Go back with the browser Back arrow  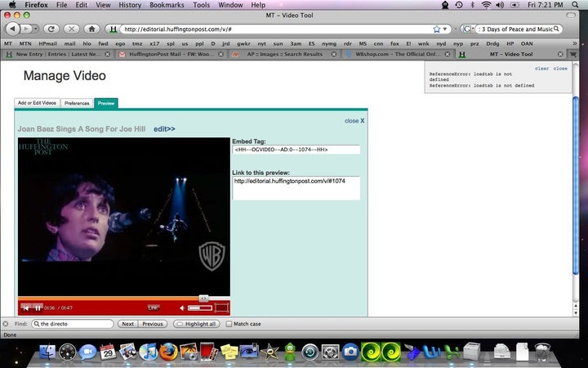(x=13, y=29)
